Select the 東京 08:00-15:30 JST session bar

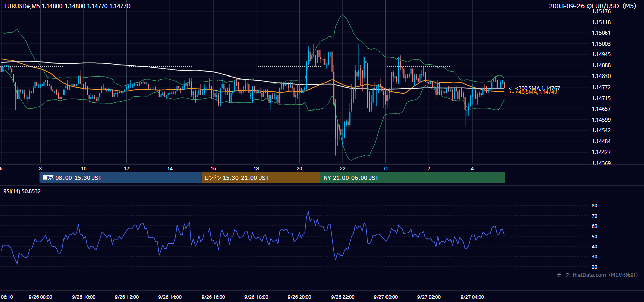click(x=120, y=178)
